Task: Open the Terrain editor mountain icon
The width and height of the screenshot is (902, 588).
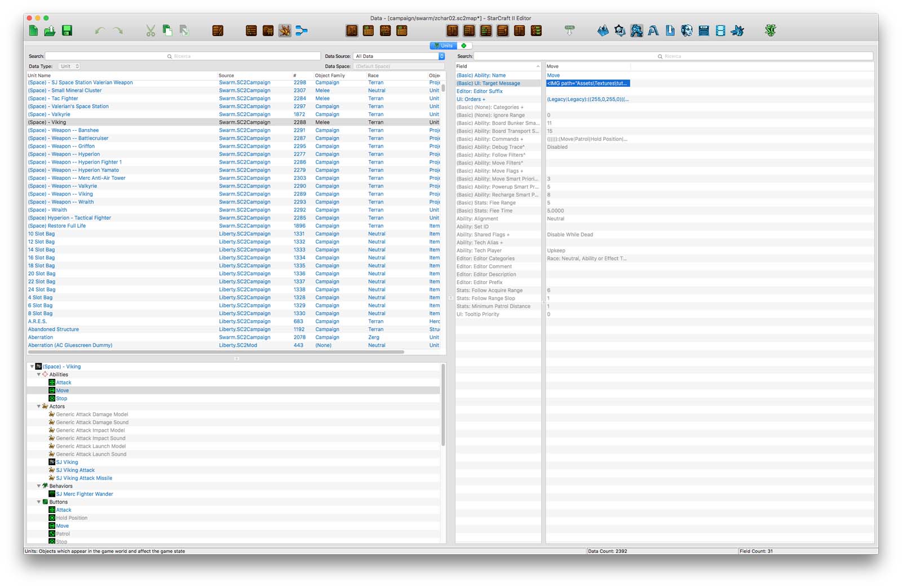Action: [x=603, y=31]
